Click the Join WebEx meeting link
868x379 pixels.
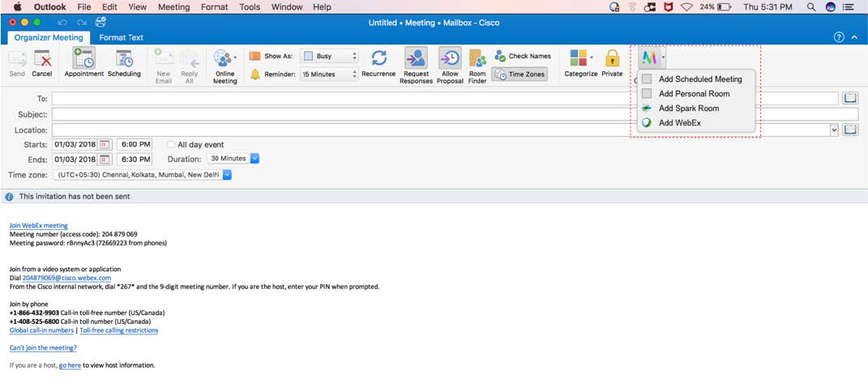point(39,225)
